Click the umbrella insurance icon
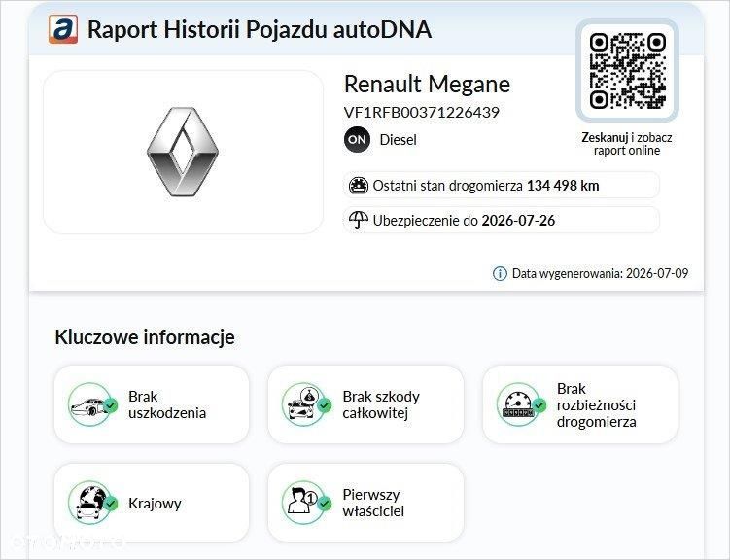This screenshot has width=730, height=560. [358, 220]
